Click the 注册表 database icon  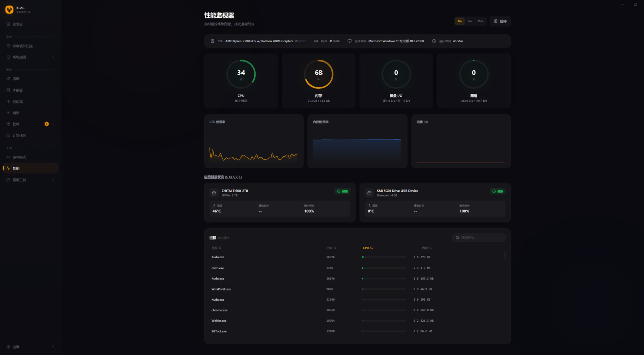[8, 90]
